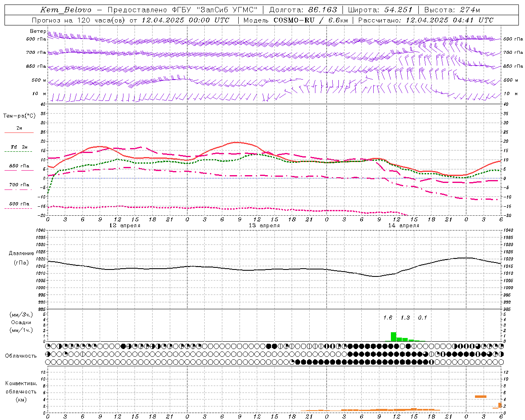This screenshot has height=420, width=525.
Task: Select "850 гПа" in the temperature legend
Action: (x=19, y=166)
